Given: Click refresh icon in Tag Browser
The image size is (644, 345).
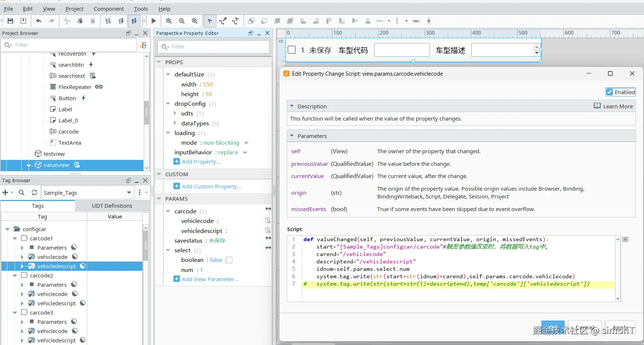Looking at the screenshot, I should click(34, 192).
